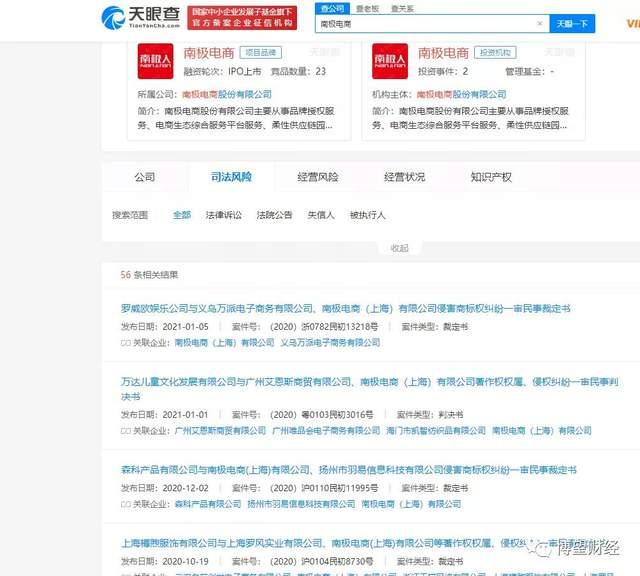The height and width of the screenshot is (576, 640).
Task: Select the 司法风险 tab
Action: 231,177
